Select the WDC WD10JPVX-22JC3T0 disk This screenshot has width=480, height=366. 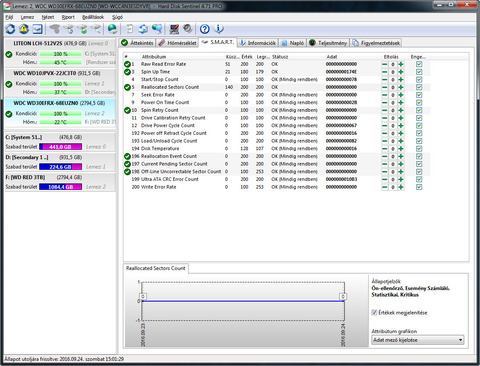click(x=60, y=83)
